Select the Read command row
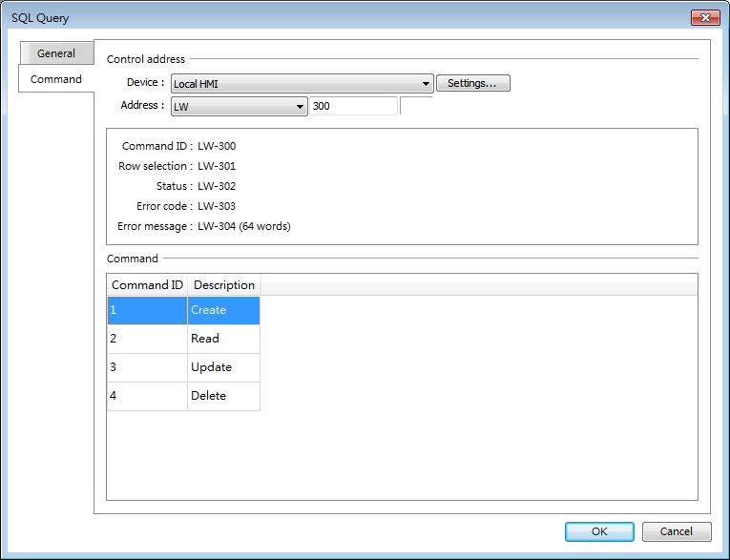This screenshot has height=560, width=730. [183, 339]
